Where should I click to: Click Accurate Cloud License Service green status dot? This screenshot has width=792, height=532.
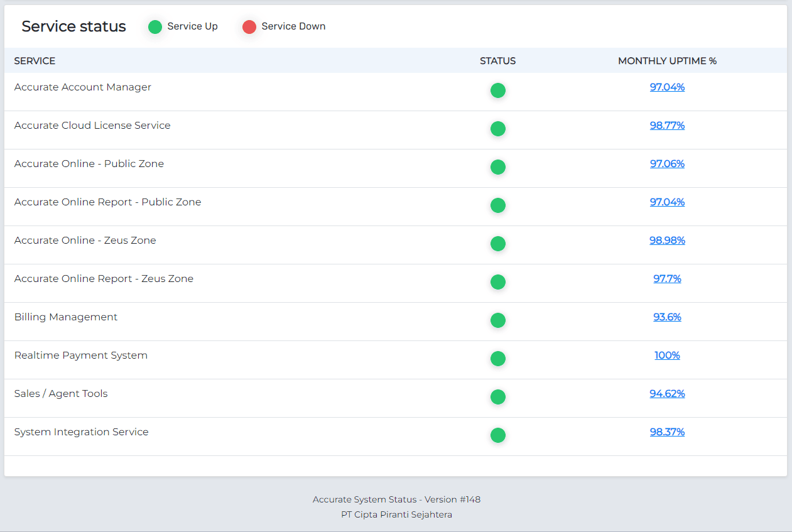(x=497, y=129)
